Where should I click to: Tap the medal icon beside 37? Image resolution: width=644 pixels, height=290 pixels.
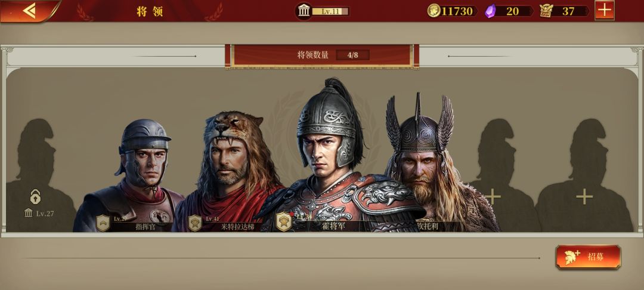click(546, 11)
